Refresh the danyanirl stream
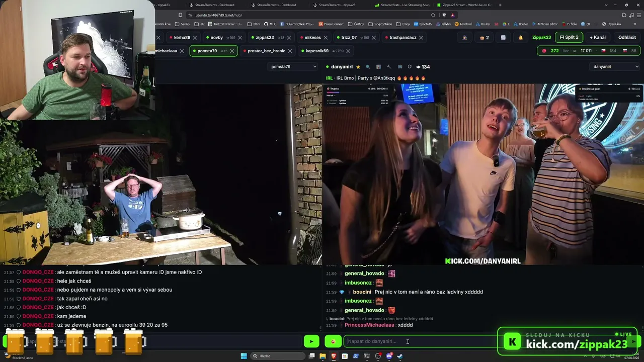Screen dimensions: 644x362 [410, 67]
